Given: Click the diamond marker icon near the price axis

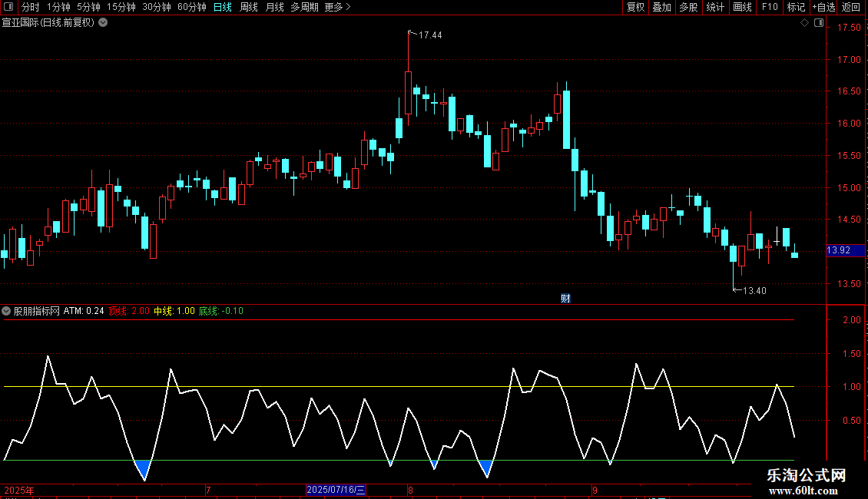Looking at the screenshot, I should [805, 23].
